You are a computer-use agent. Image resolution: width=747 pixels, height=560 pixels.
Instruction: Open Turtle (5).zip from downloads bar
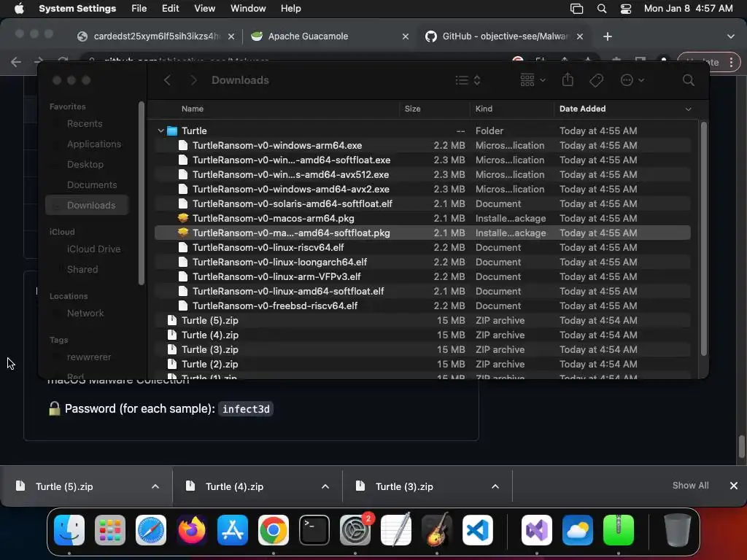pyautogui.click(x=64, y=486)
